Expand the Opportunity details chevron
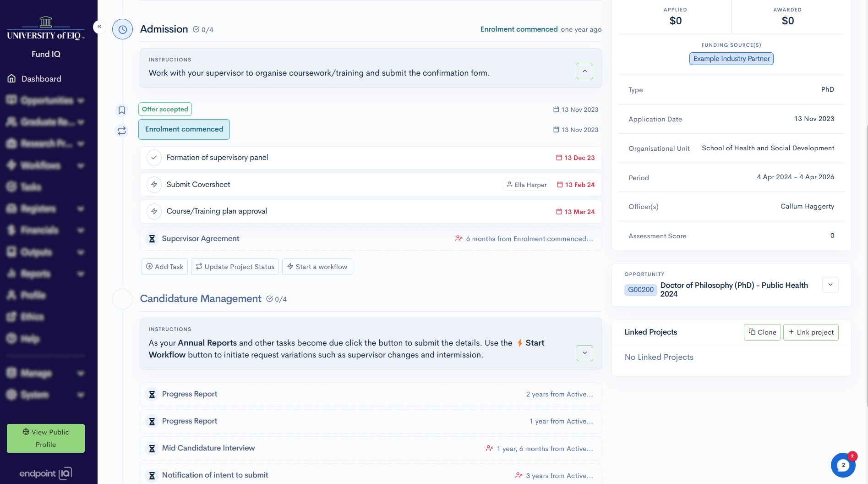The image size is (868, 484). (x=830, y=285)
